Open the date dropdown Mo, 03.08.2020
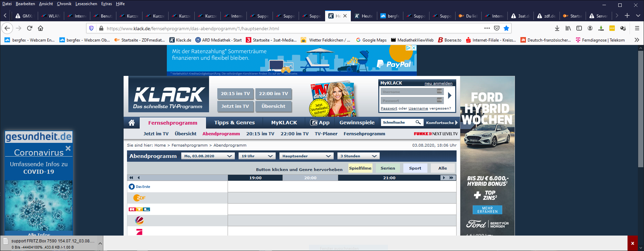Viewport: 644px width, 251px height. pos(208,156)
